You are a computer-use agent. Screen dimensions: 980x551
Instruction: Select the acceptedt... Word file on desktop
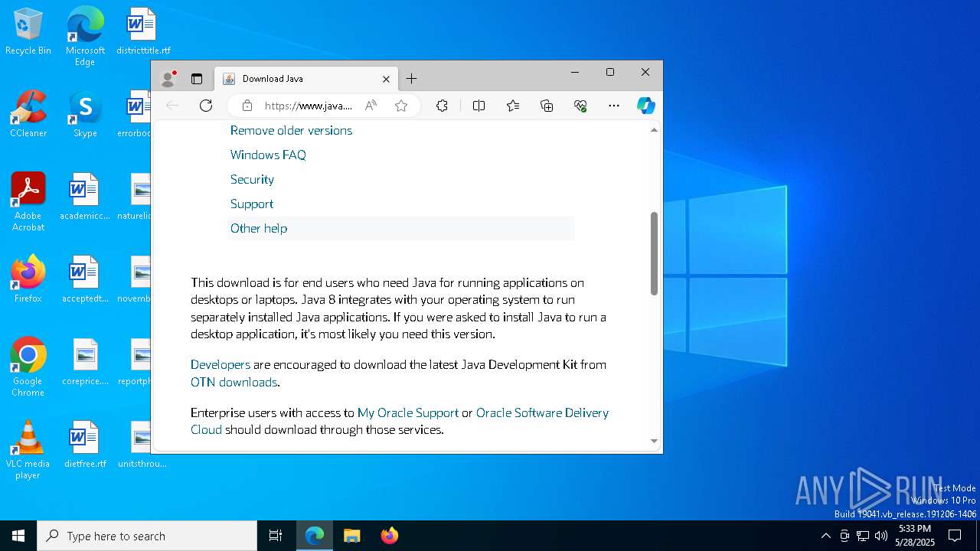85,279
